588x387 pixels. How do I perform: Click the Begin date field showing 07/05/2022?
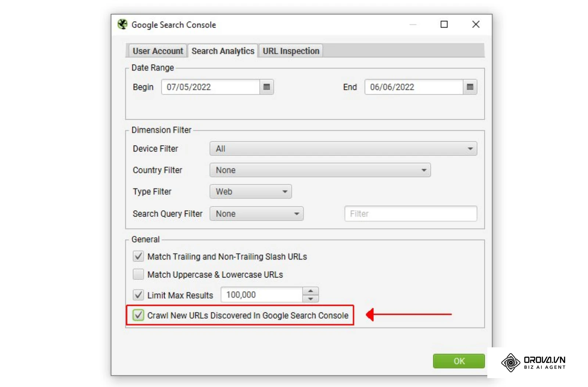pyautogui.click(x=211, y=87)
